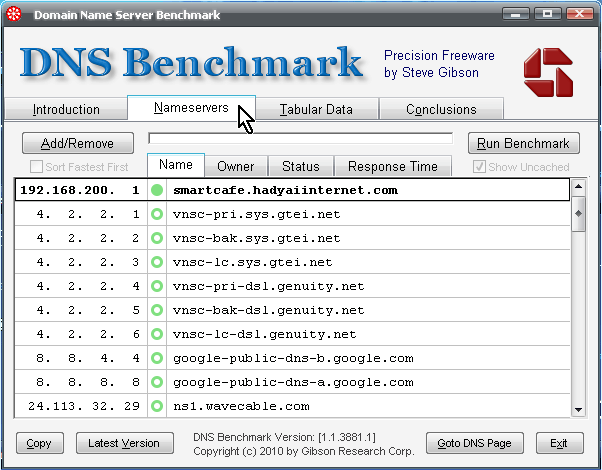Click vnsc-bak-dsl.genuity.net hostname
Image resolution: width=602 pixels, height=470 pixels.
268,310
